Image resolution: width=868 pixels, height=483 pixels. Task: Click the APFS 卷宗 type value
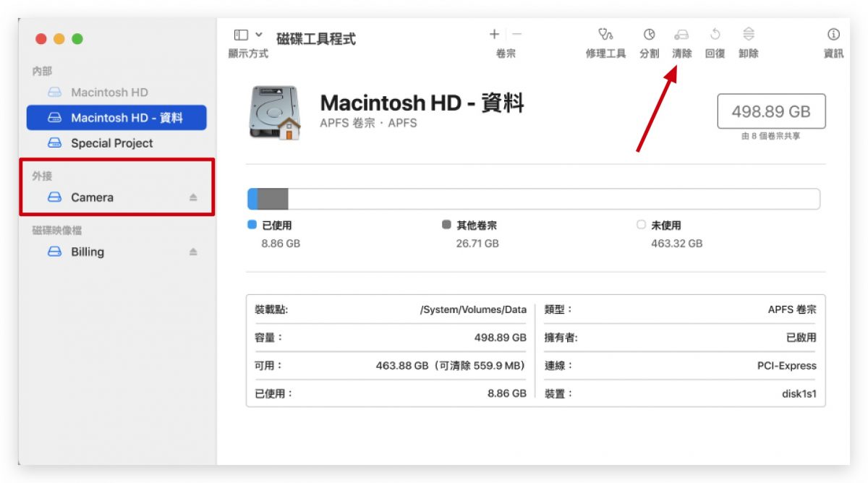(x=792, y=309)
